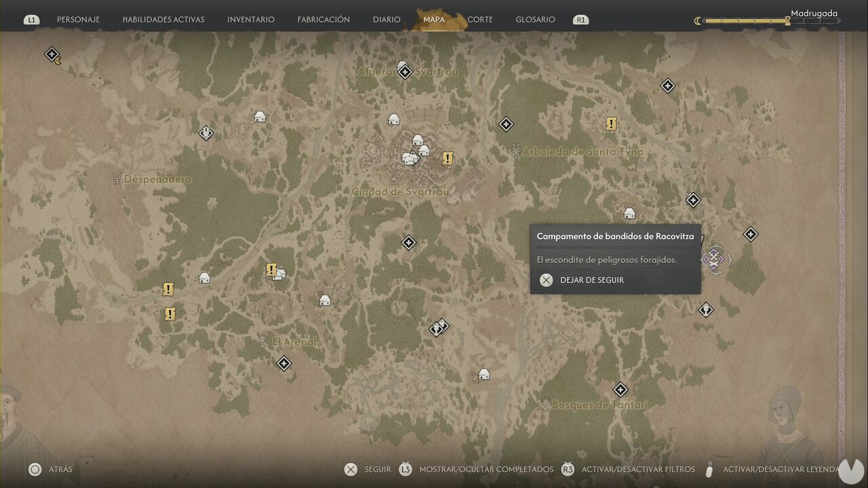Open the INVENTARIO tab

[x=251, y=20]
